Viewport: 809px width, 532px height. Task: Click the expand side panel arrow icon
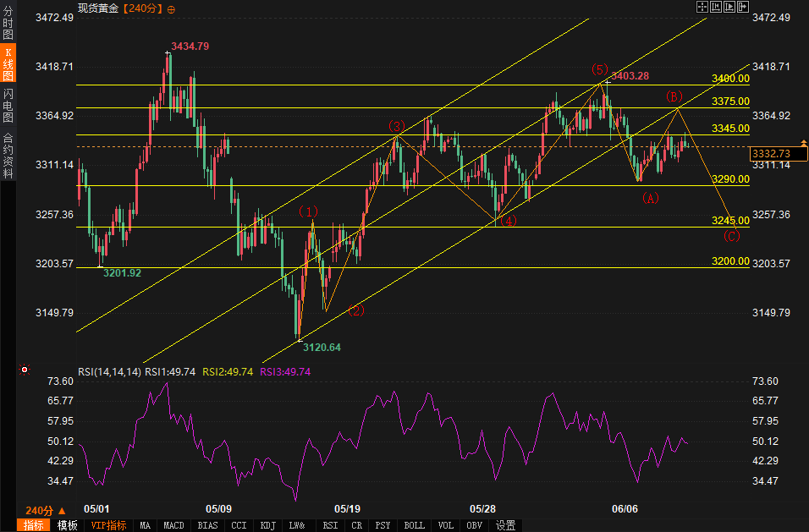[743, 7]
